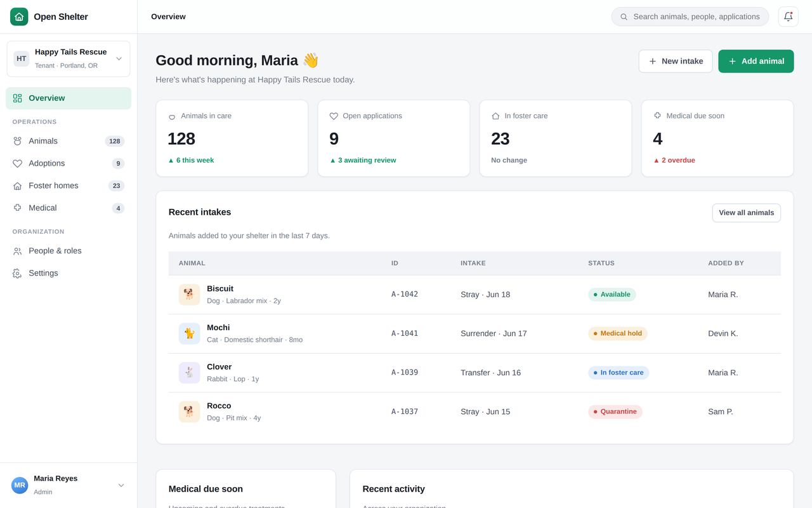Image resolution: width=812 pixels, height=508 pixels.
Task: Click ID A-1037
Action: pyautogui.click(x=405, y=411)
